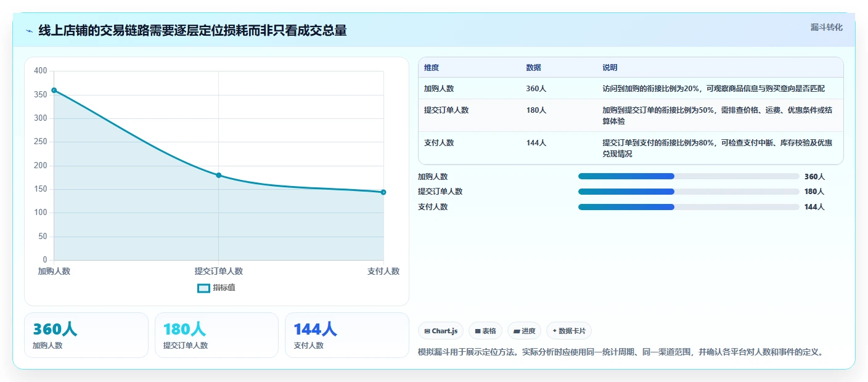Click the 加购人数 data point on chart

(x=54, y=90)
